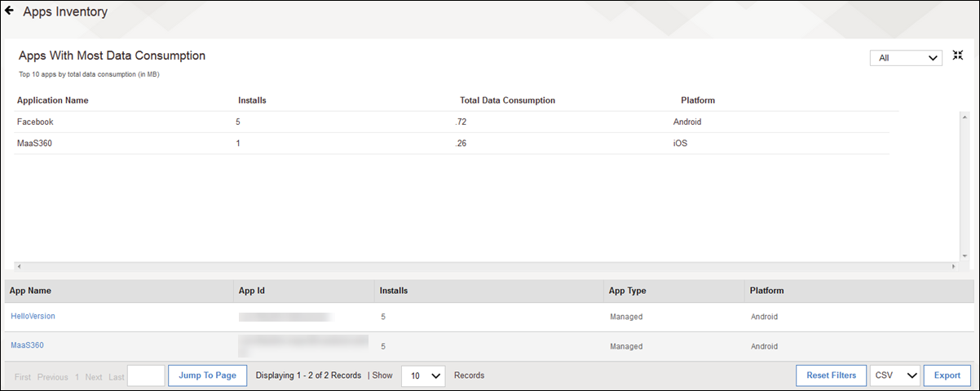Click the horizontal scrollbar left arrow

tap(20, 267)
